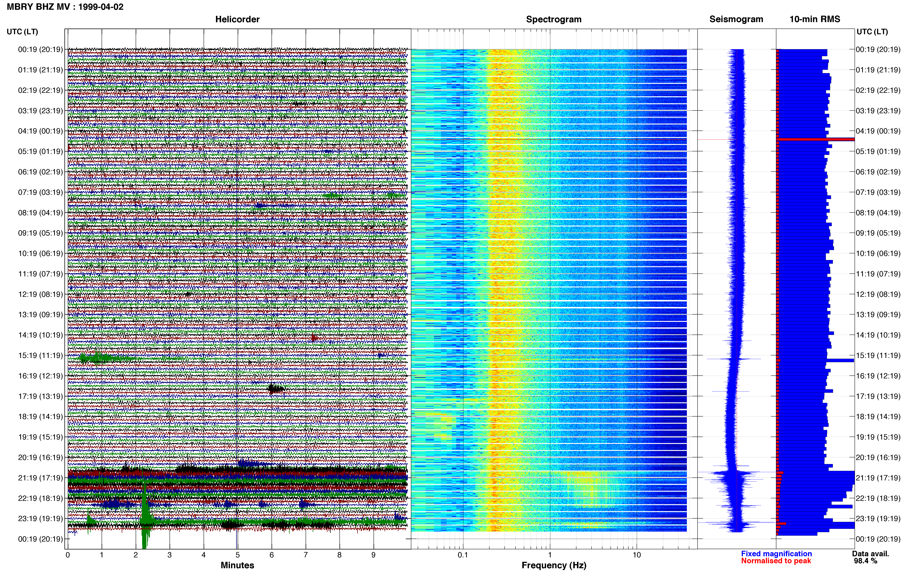Click the 0.1 frequency tick label
Screen dimensions: 924x578
tap(463, 555)
